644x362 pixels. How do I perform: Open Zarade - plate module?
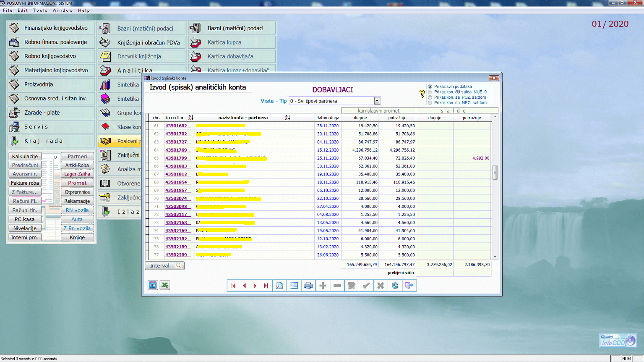tap(51, 113)
